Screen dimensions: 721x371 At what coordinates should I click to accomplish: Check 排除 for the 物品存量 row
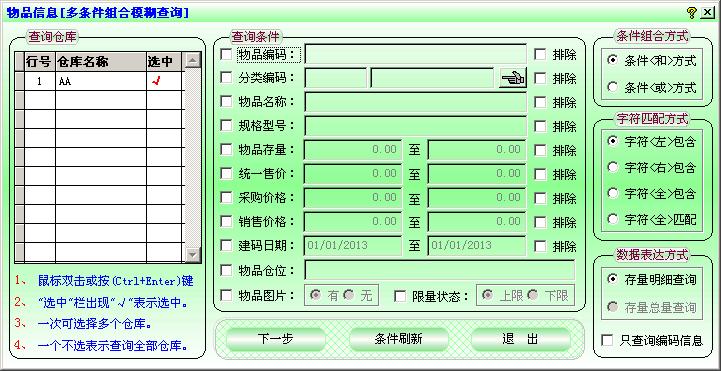540,150
